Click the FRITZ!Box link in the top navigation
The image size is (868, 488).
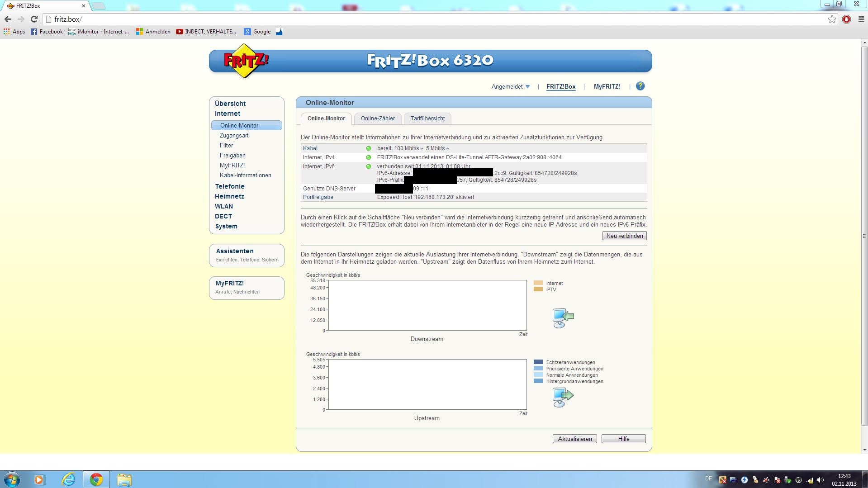(x=561, y=87)
